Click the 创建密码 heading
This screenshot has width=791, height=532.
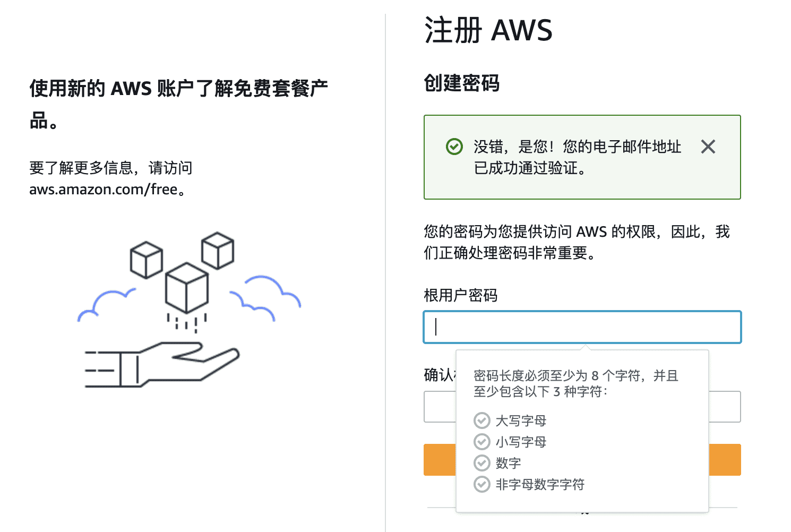[461, 83]
